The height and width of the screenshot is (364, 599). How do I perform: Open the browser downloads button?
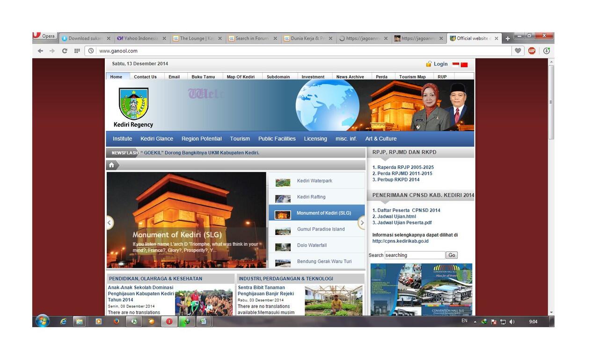(546, 51)
